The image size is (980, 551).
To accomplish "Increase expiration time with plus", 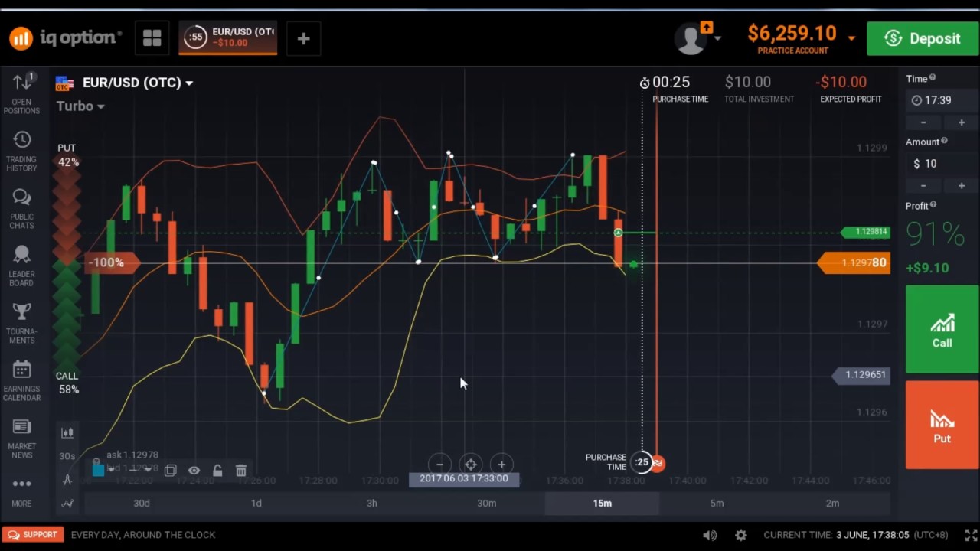I will pos(961,122).
